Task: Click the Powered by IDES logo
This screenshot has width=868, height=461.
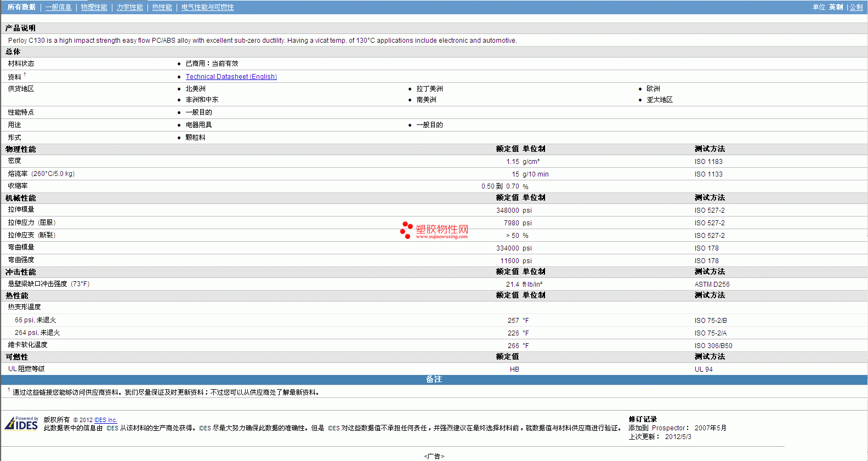Action: (21, 423)
